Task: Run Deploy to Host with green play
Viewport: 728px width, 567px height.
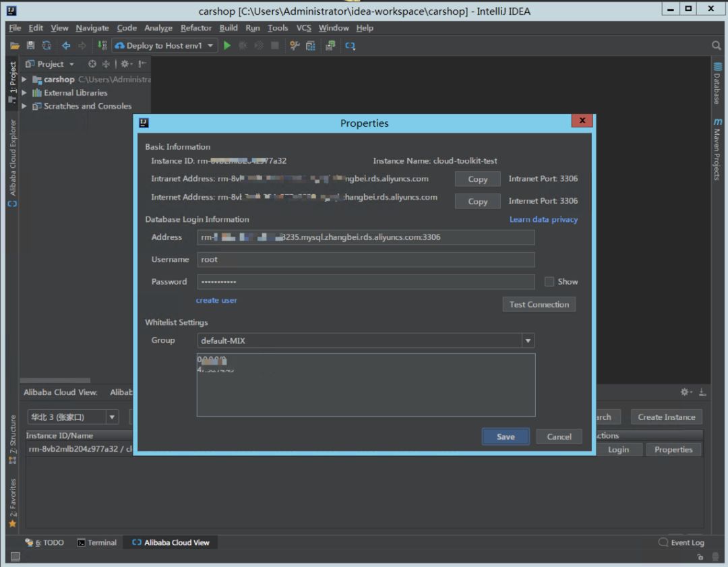Action: [x=227, y=46]
